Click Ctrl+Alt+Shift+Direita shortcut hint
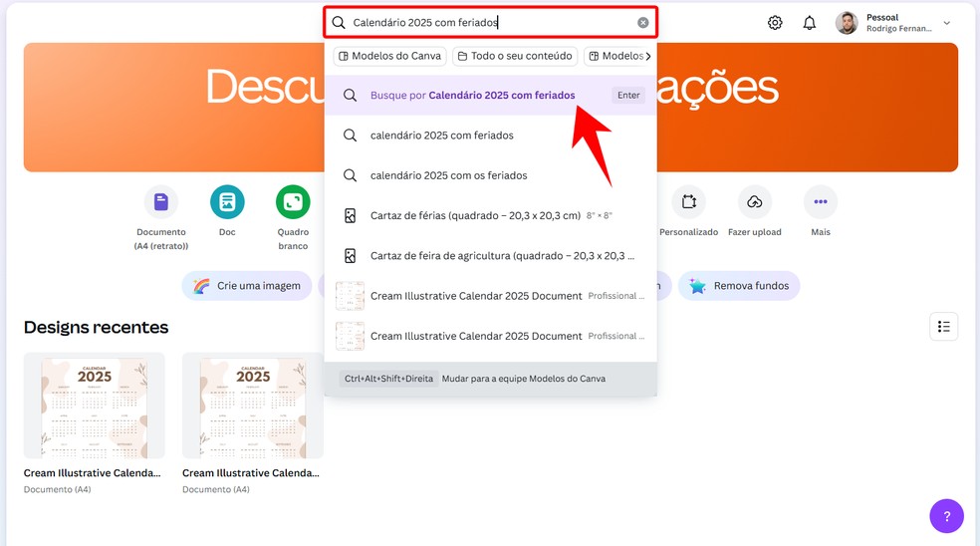The height and width of the screenshot is (546, 980). 388,379
